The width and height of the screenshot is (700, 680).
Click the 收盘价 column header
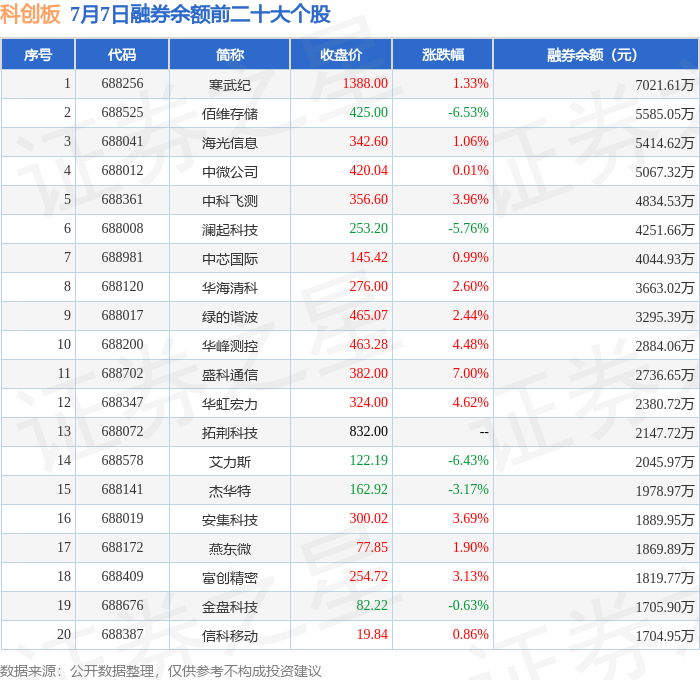click(341, 54)
